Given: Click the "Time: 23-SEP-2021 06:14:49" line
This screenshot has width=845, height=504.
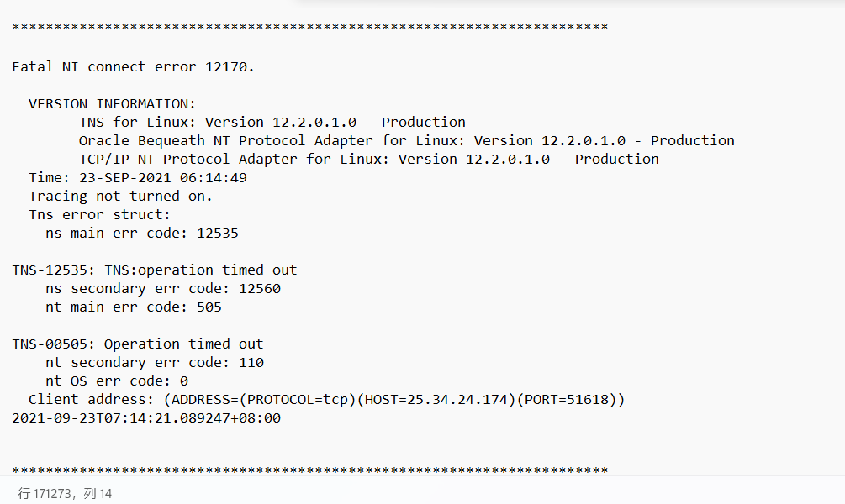Looking at the screenshot, I should click(x=138, y=177).
